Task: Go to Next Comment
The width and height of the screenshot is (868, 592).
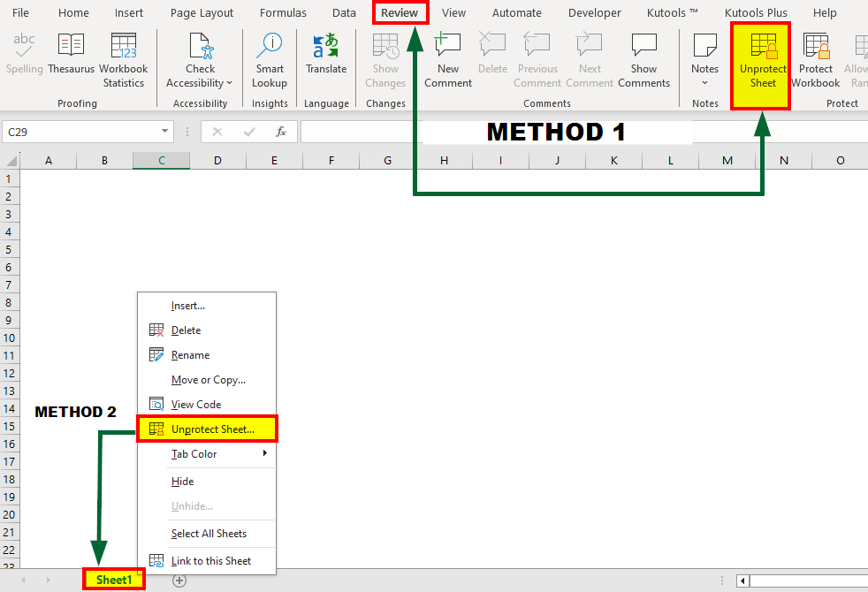Action: point(590,60)
